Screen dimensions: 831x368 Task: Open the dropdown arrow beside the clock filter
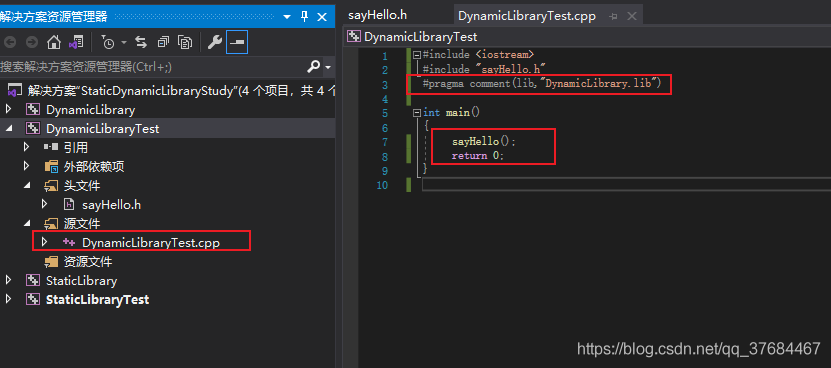[124, 42]
